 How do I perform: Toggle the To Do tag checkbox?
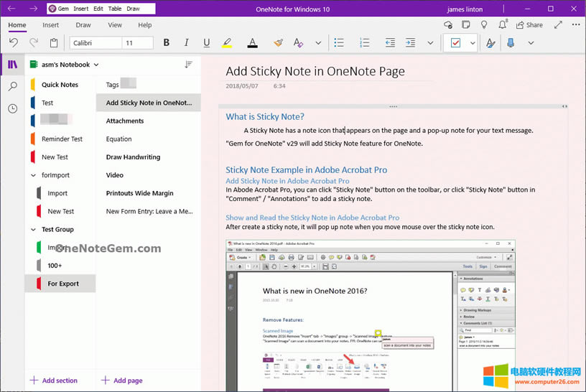coord(455,43)
